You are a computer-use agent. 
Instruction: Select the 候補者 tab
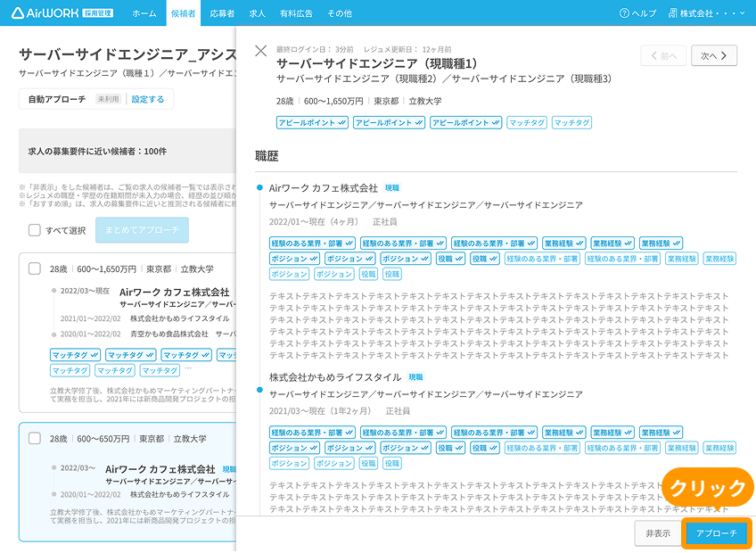point(184,13)
